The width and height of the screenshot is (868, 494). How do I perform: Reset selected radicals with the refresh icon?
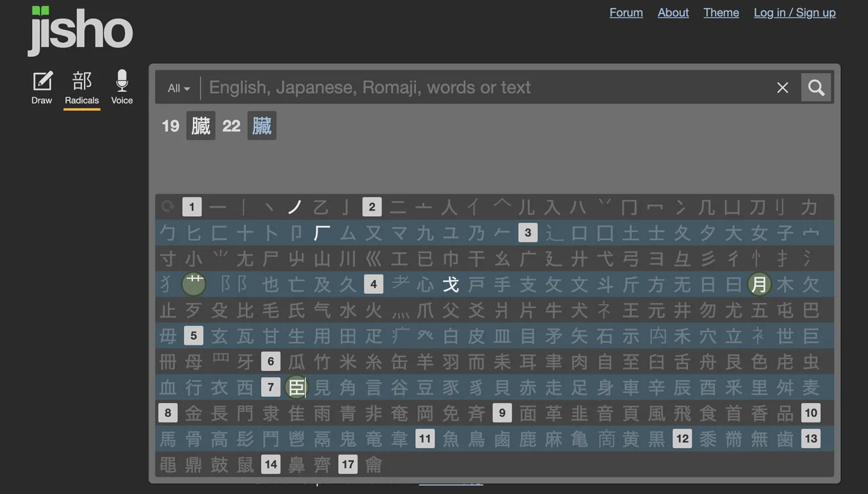point(167,206)
